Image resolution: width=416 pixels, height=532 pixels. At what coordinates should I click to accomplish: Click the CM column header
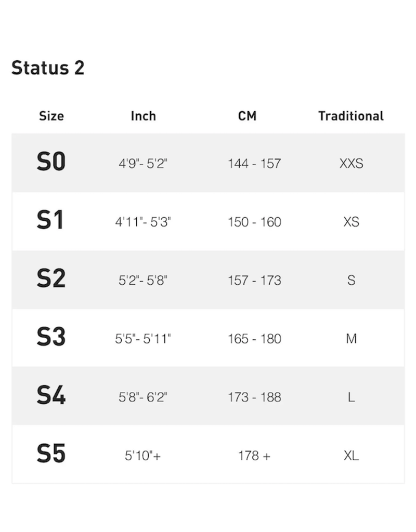(248, 116)
